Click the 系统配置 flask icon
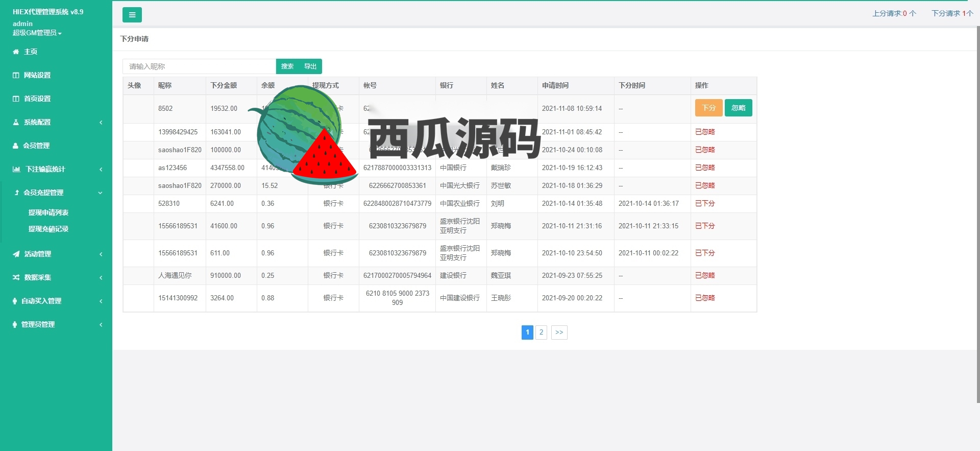The width and height of the screenshot is (980, 451). [x=16, y=122]
